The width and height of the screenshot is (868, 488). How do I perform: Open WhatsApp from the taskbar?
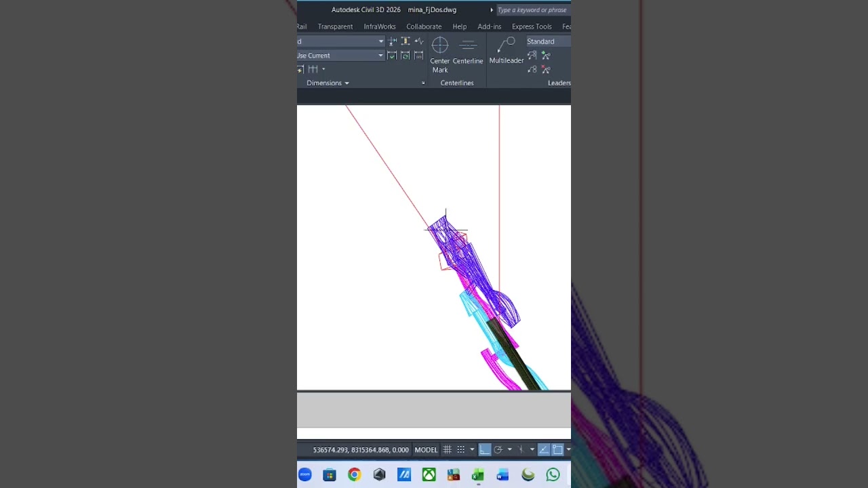point(553,475)
